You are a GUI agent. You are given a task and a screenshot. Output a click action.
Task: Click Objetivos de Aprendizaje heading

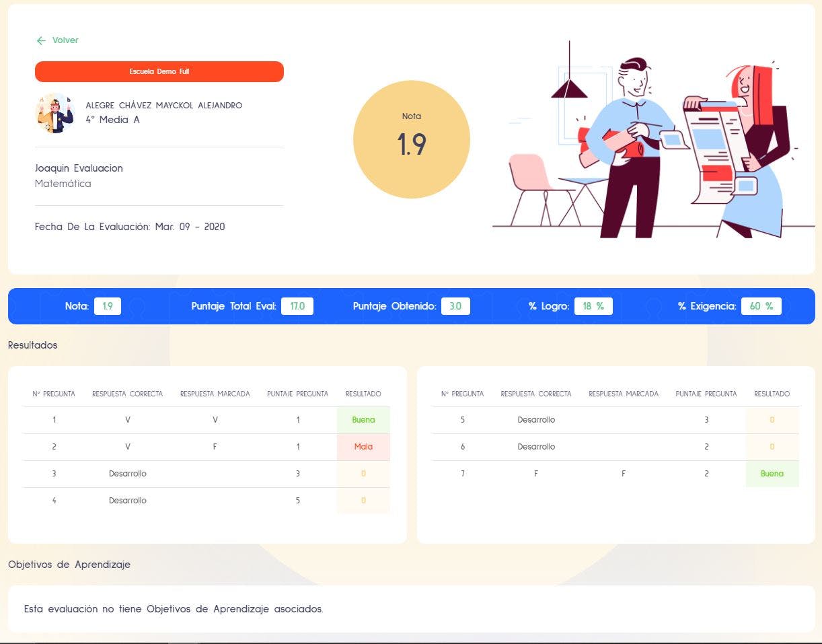coord(69,565)
